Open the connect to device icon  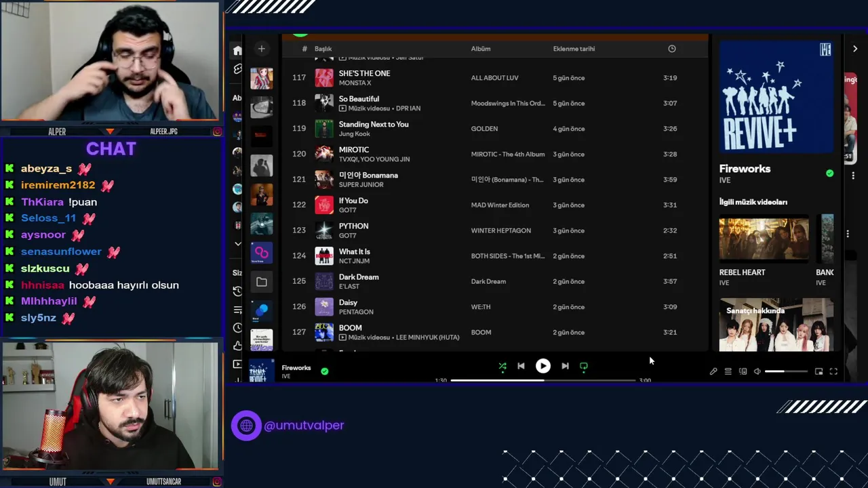[743, 371]
